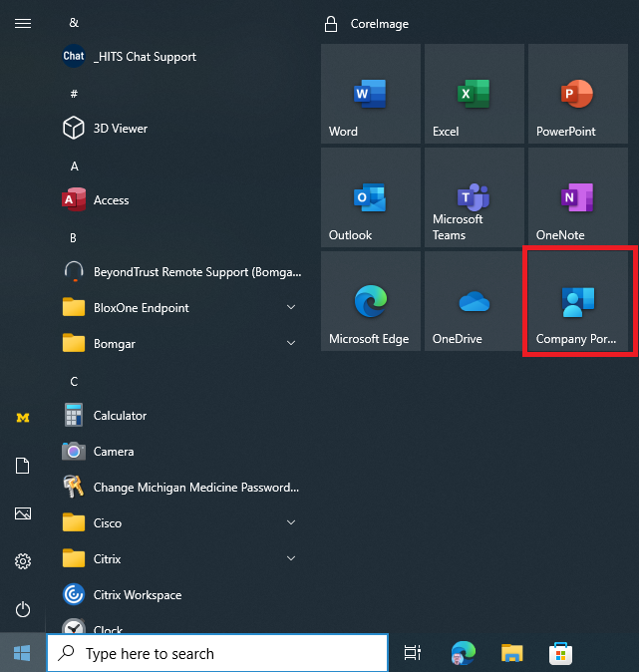This screenshot has width=639, height=672.
Task: Click the 'Type here to search' box
Action: [x=217, y=654]
